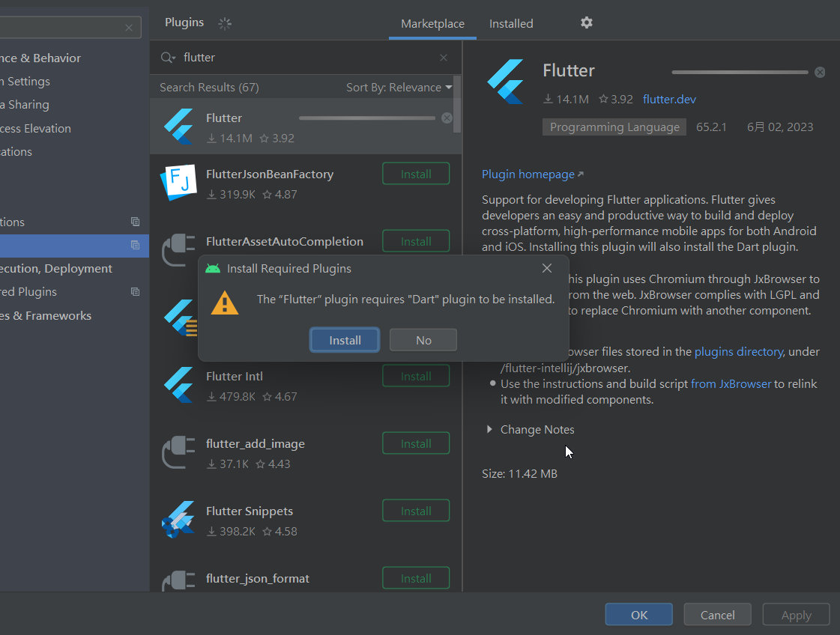Click the FlutterAssetAutoCompletion plug icon
This screenshot has height=635, width=840.
coord(178,249)
